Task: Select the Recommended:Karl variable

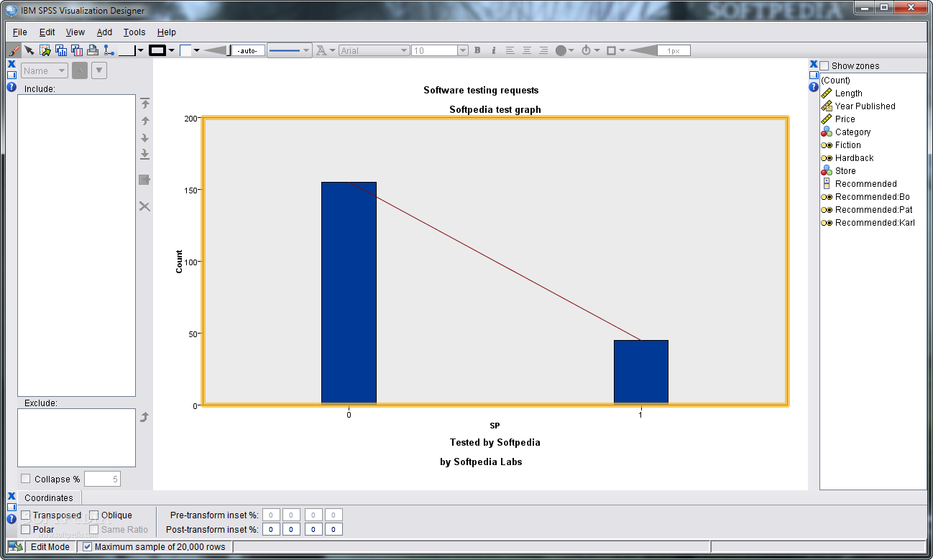Action: pos(875,223)
